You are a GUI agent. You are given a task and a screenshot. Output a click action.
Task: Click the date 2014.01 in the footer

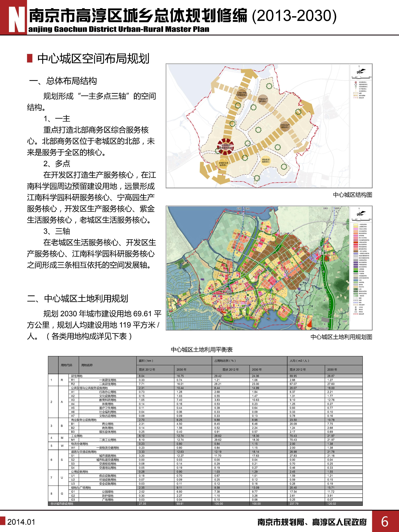click(x=21, y=522)
